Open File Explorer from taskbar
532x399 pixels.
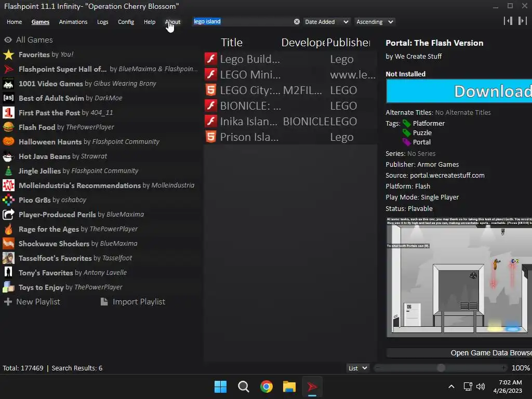coord(289,387)
